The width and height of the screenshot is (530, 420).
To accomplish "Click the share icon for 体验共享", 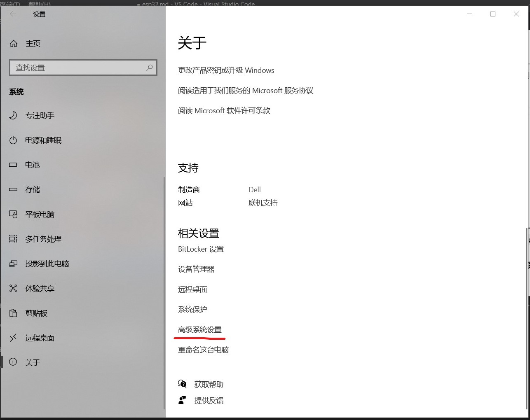I will coord(13,288).
